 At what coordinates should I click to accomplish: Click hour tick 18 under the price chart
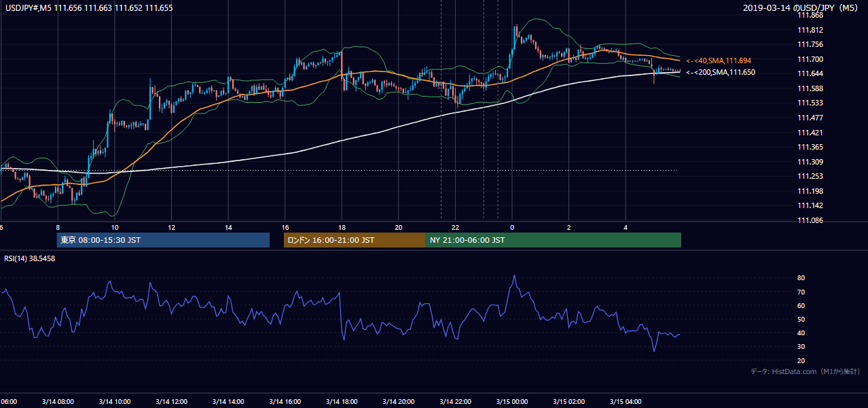(342, 227)
